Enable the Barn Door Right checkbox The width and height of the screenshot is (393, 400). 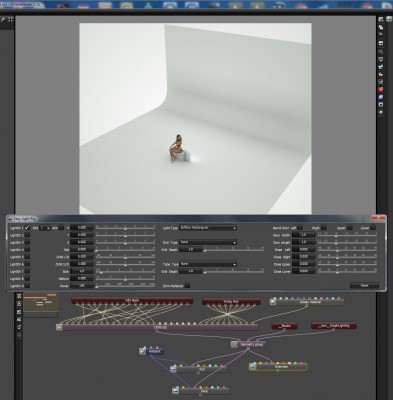[x=323, y=228]
